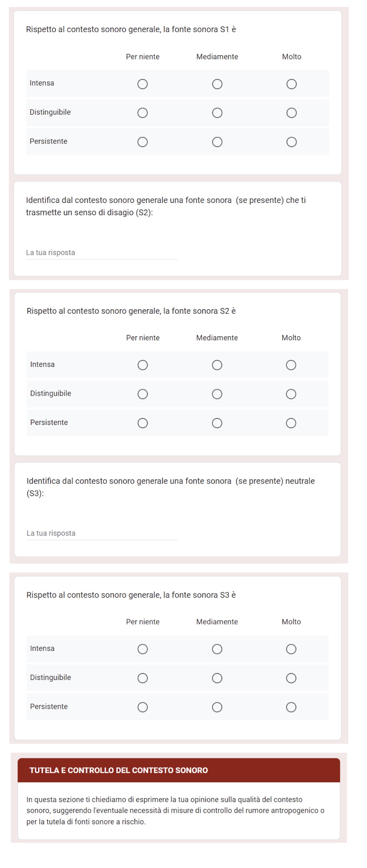Mark 'Mediamente' for S2 Persistente
This screenshot has width=367, height=868.
217,423
